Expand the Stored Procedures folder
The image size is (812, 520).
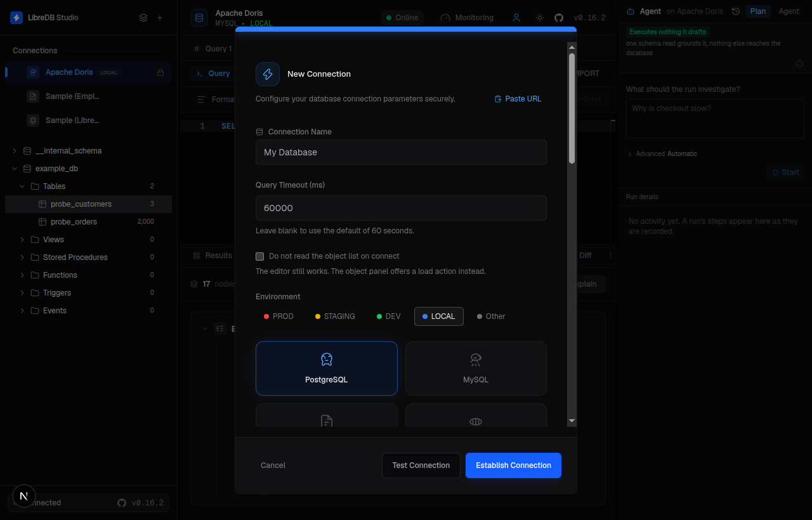coord(22,257)
